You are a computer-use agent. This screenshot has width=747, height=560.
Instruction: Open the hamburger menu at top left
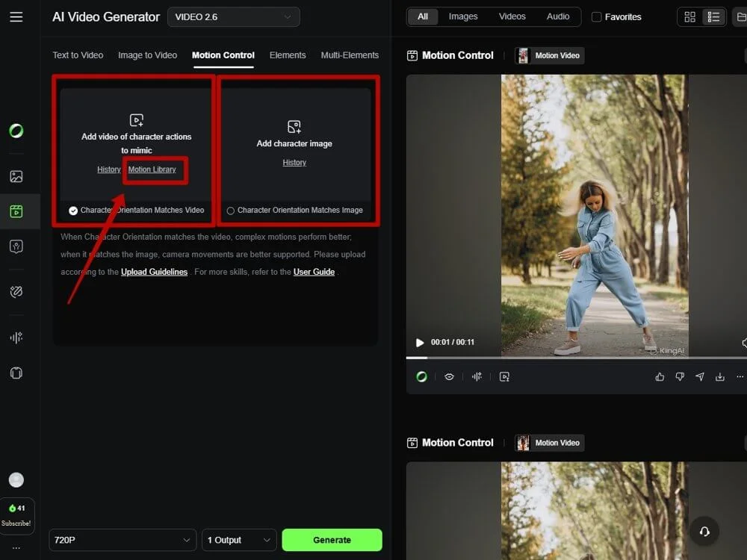(16, 16)
